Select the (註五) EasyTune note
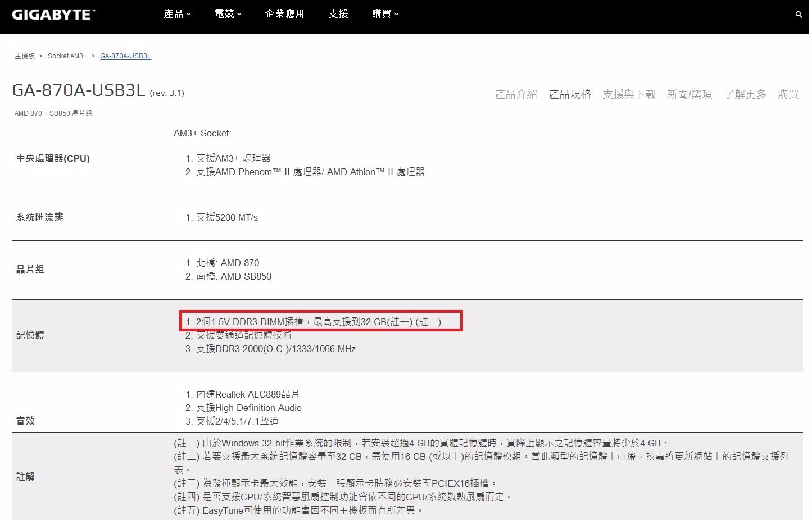812x520 pixels. pyautogui.click(x=299, y=510)
